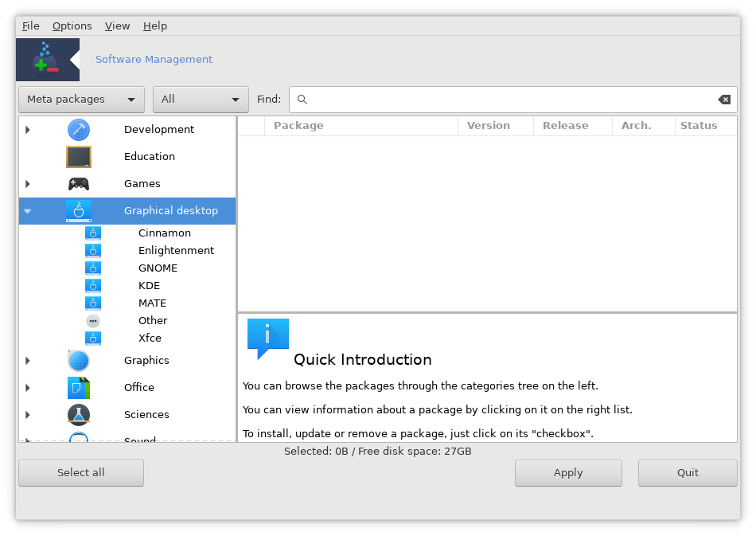Image resolution: width=756 pixels, height=536 pixels.
Task: Collapse the Graphical desktop category
Action: pyautogui.click(x=28, y=211)
